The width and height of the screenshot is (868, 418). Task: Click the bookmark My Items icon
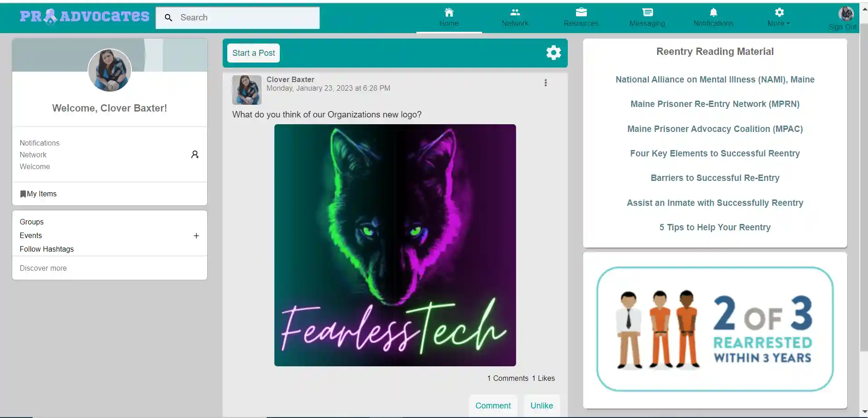tap(23, 194)
